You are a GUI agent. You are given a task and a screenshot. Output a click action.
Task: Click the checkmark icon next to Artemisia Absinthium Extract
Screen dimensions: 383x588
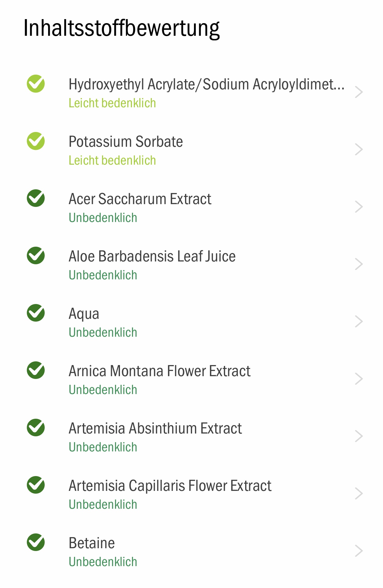click(x=36, y=428)
